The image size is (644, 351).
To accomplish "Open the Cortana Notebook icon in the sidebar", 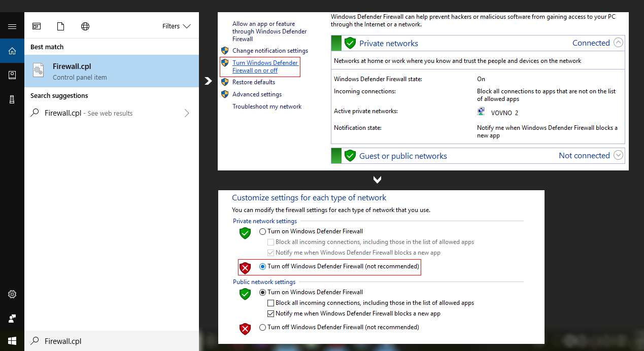I will coord(12,75).
